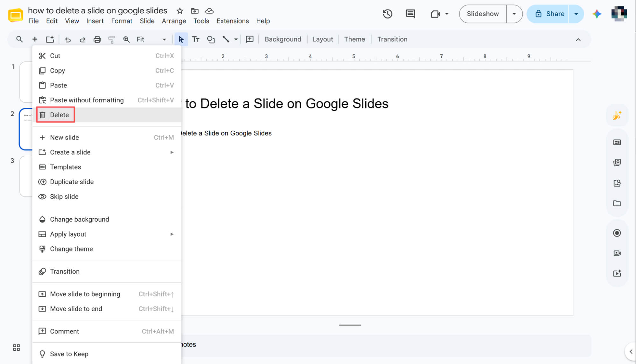
Task: Click the record circle icon in side panel
Action: (617, 233)
